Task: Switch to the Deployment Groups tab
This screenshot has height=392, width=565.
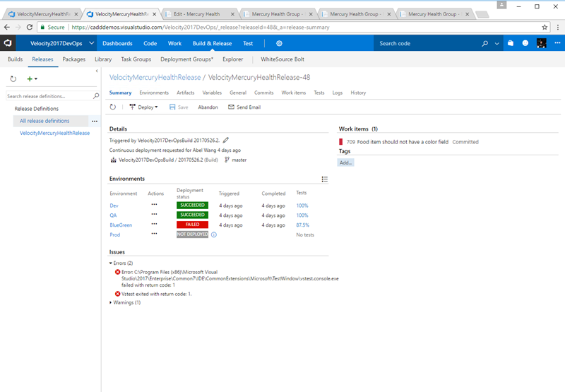Action: click(186, 59)
